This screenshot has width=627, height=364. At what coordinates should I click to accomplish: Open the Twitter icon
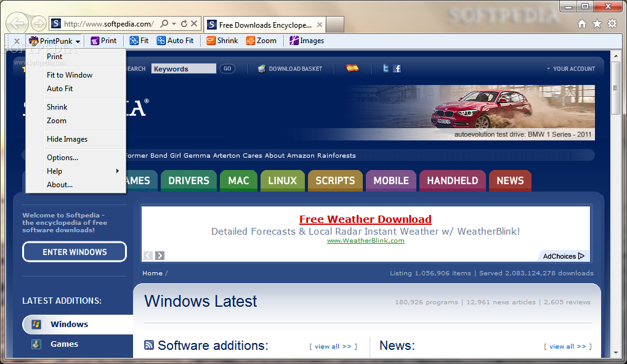pos(386,68)
